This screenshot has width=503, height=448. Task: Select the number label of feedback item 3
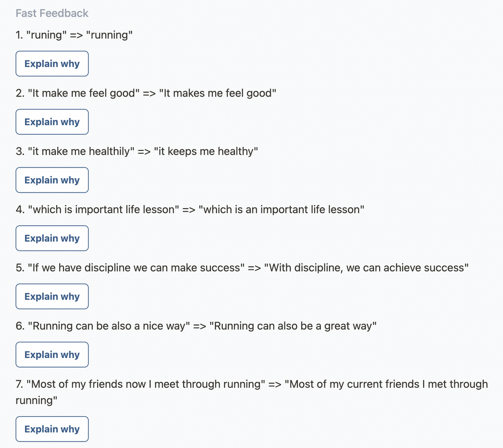click(19, 151)
